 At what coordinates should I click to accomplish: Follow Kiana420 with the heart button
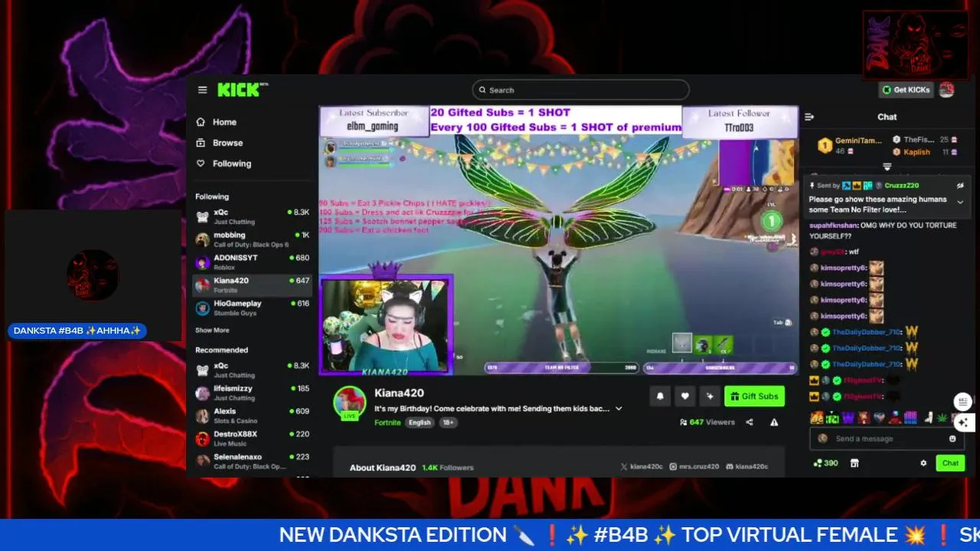pyautogui.click(x=685, y=396)
